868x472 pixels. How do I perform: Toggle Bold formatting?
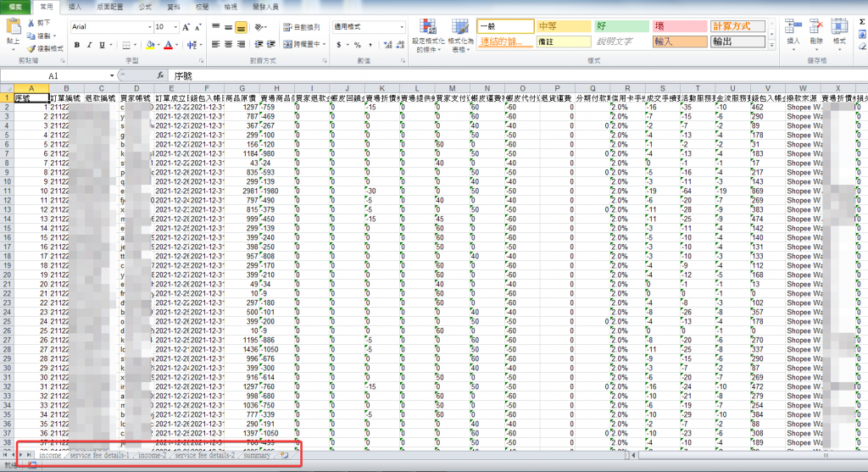coord(77,45)
